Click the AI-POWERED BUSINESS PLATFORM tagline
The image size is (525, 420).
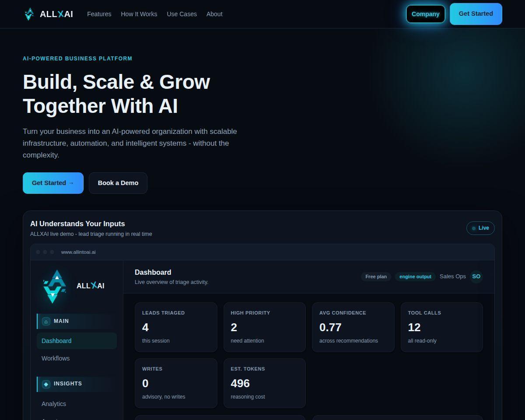pyautogui.click(x=77, y=59)
